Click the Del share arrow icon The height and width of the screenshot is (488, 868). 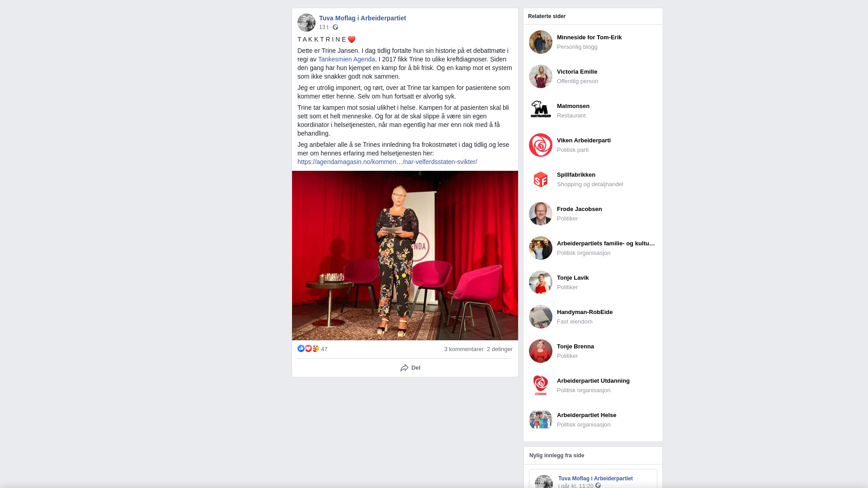404,368
